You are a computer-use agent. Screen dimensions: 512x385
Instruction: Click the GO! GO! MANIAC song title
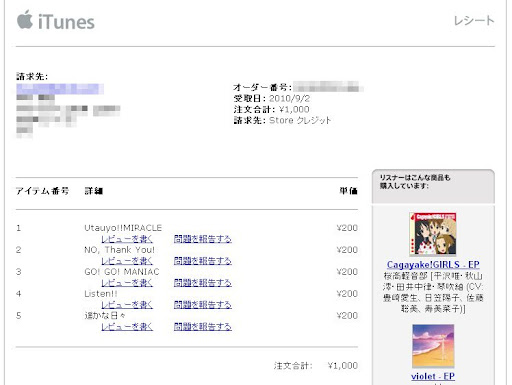click(x=122, y=272)
